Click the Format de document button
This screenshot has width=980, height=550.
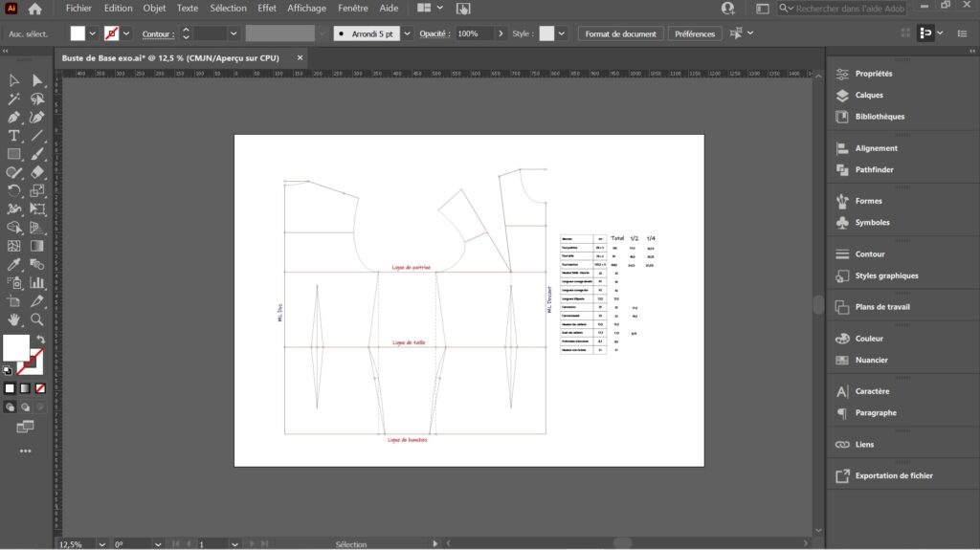pos(620,33)
